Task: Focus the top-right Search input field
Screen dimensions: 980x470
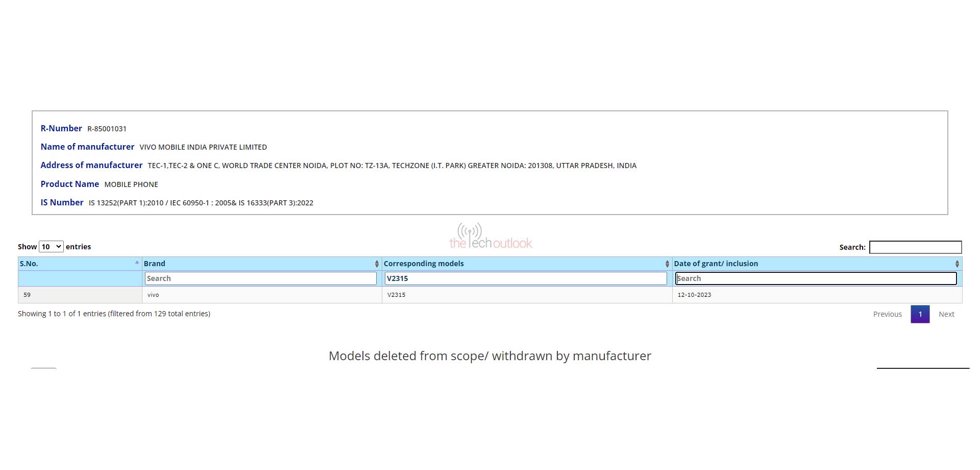Action: click(915, 247)
